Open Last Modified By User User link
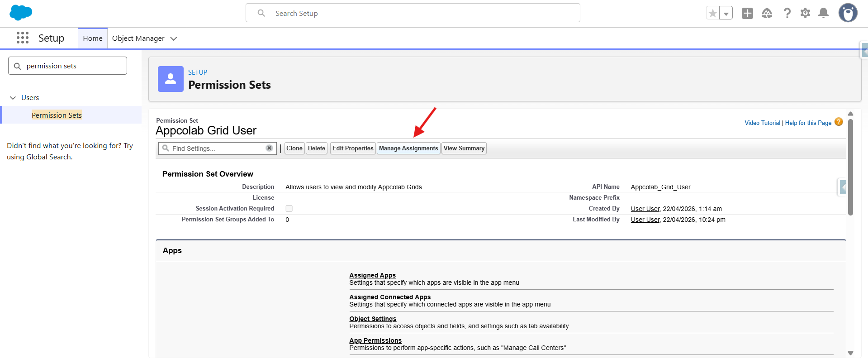The image size is (868, 364). 645,220
